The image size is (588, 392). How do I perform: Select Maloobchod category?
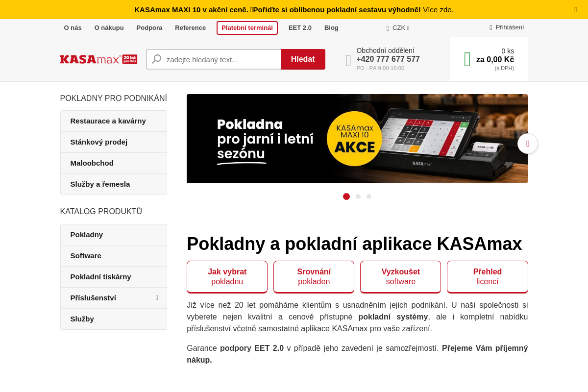(x=114, y=163)
